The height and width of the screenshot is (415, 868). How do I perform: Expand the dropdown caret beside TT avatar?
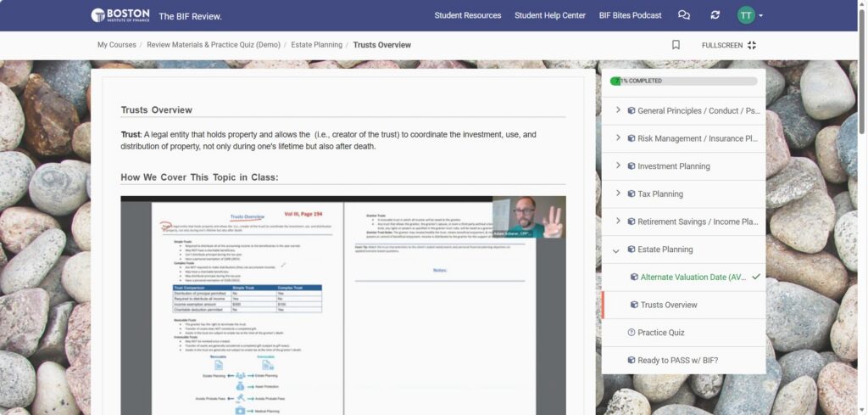(x=760, y=15)
